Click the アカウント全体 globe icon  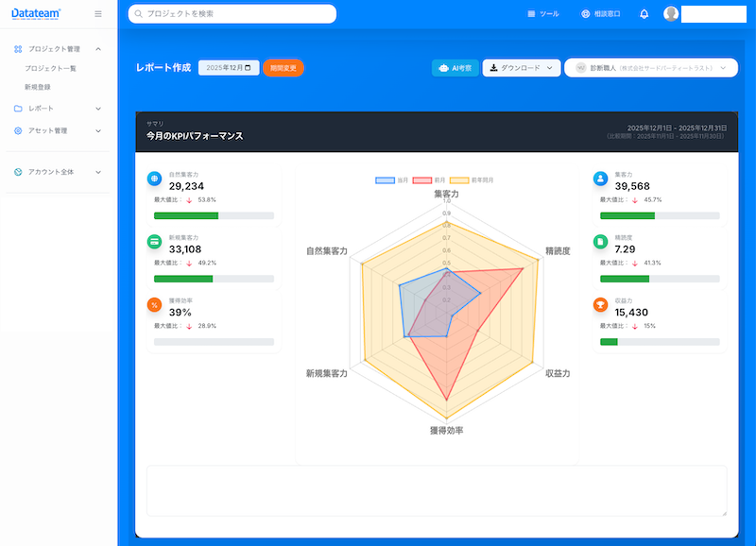[18, 172]
